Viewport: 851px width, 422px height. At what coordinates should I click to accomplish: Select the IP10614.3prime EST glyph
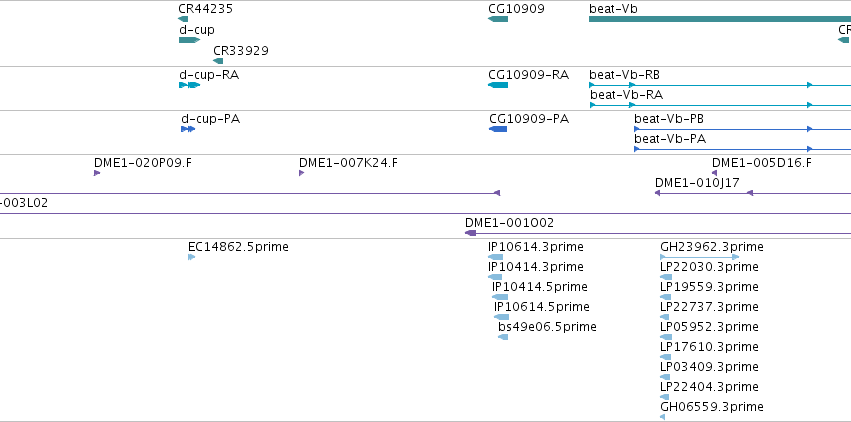coord(496,257)
